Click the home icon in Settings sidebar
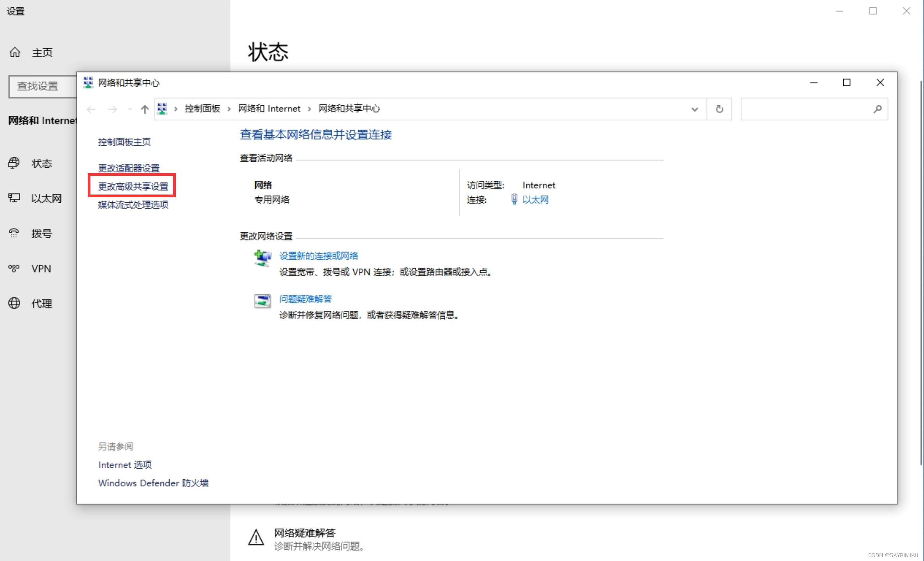The height and width of the screenshot is (561, 924). pyautogui.click(x=15, y=52)
